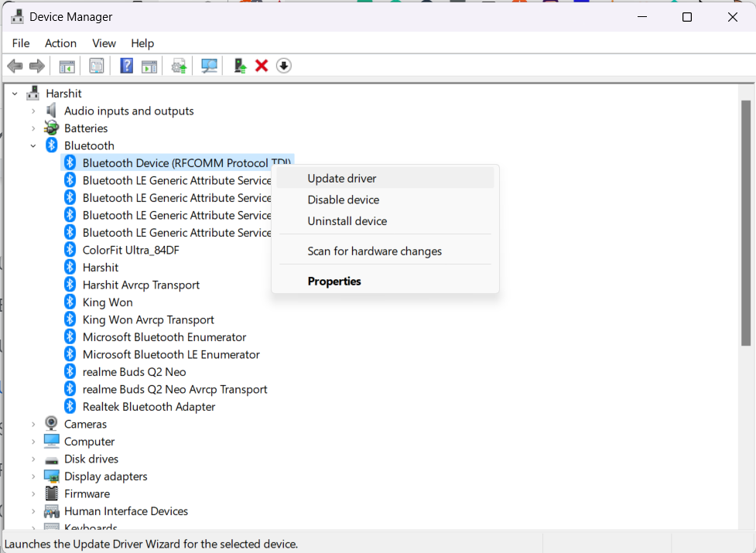This screenshot has height=553, width=756.
Task: Choose Update driver from context menu
Action: tap(342, 178)
